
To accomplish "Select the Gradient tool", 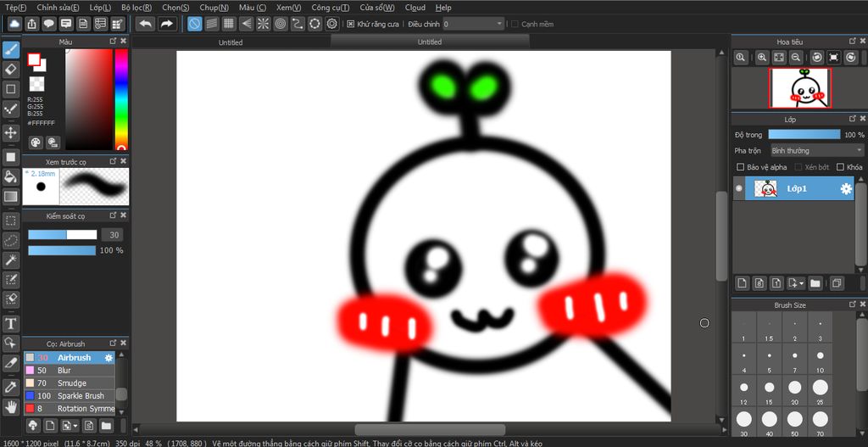I will pos(10,196).
